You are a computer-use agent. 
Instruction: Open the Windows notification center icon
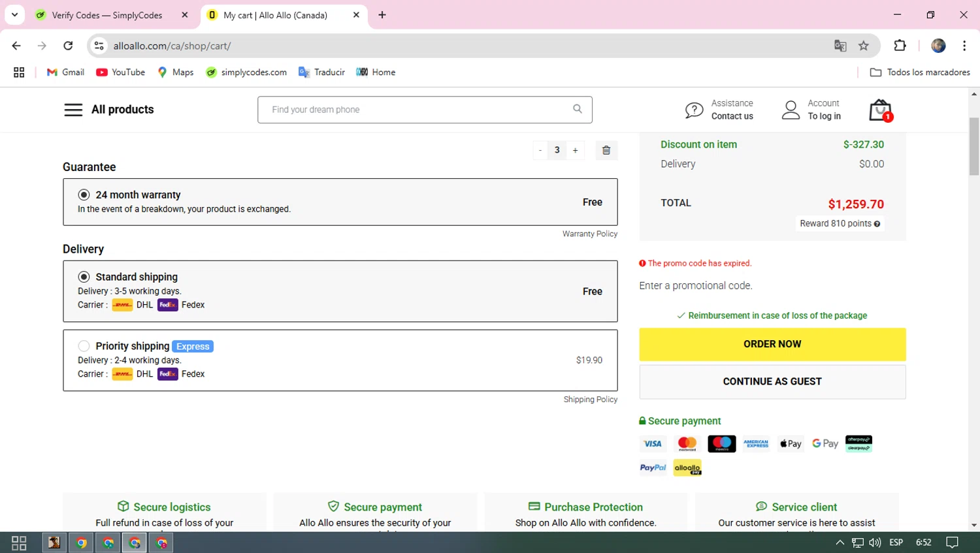pyautogui.click(x=953, y=543)
